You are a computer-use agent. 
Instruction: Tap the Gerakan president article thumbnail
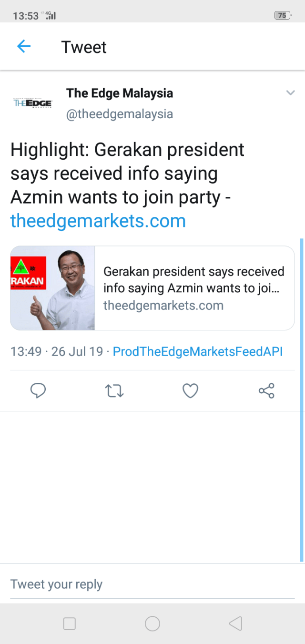[x=53, y=288]
